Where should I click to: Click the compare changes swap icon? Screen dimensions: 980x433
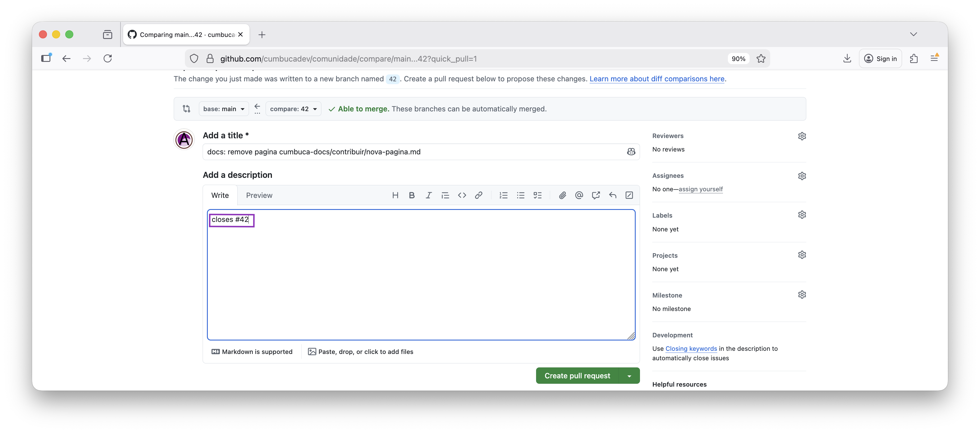[x=186, y=109]
